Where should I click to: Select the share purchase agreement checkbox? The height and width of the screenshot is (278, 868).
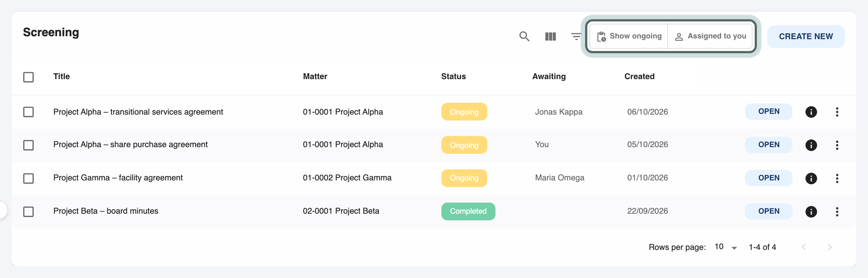[29, 145]
